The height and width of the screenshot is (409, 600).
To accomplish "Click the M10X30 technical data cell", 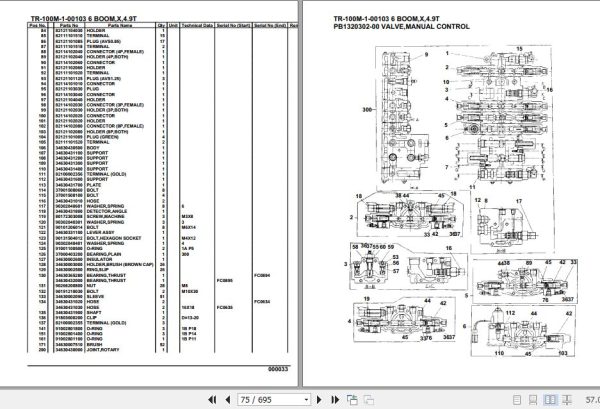I will coord(190,292).
